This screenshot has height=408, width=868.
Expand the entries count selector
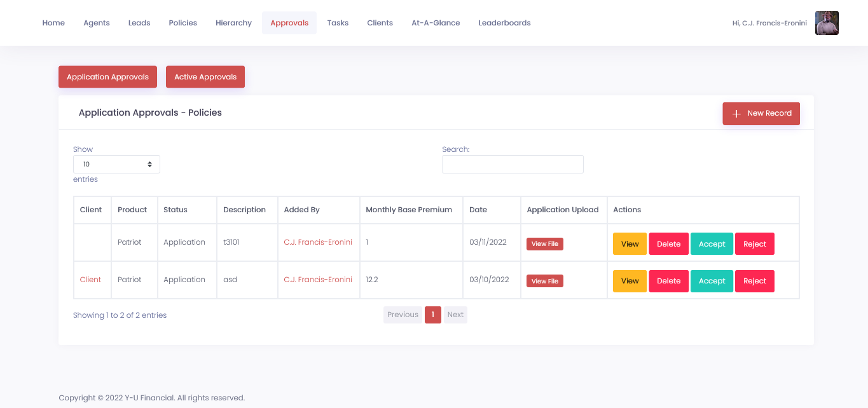pos(116,164)
